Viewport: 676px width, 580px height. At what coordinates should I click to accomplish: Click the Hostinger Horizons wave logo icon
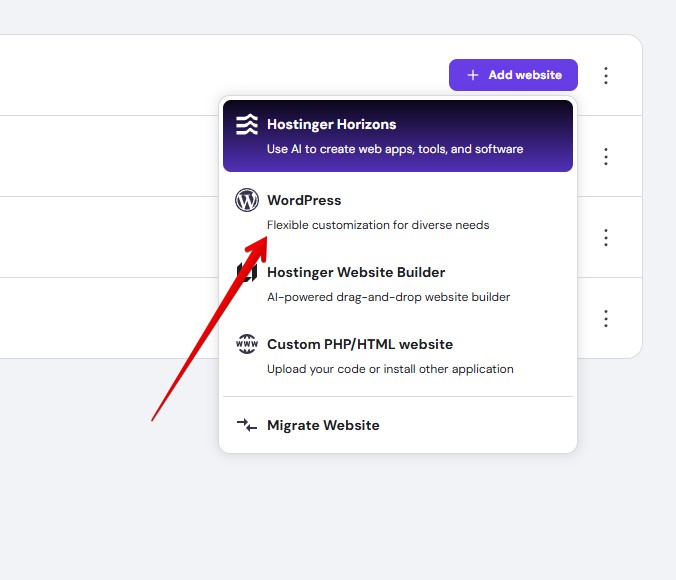(x=247, y=125)
